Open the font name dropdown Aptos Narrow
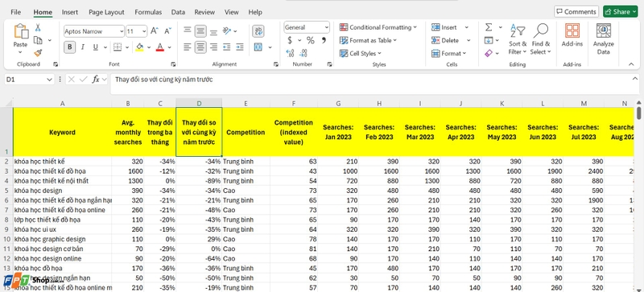The image size is (644, 292). tap(122, 31)
